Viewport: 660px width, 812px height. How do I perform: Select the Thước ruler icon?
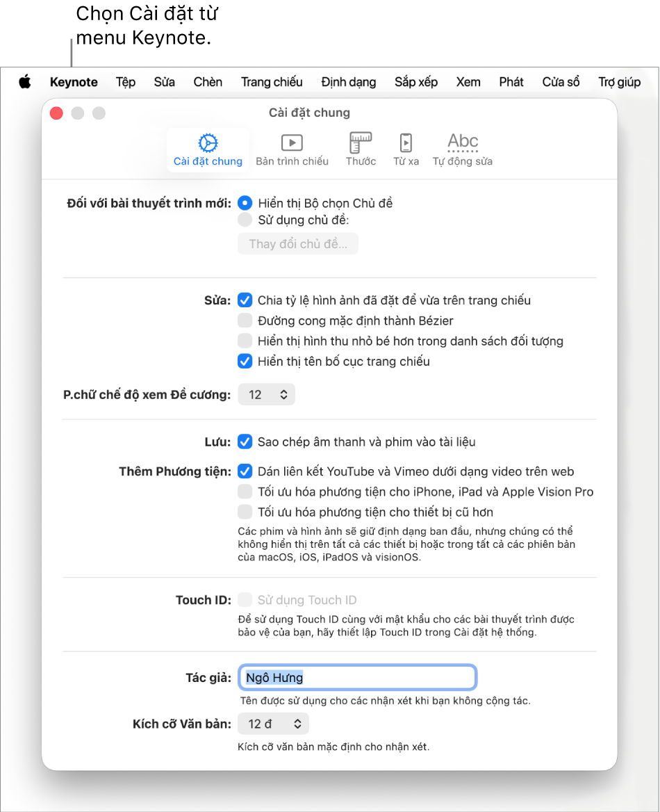pos(361,143)
